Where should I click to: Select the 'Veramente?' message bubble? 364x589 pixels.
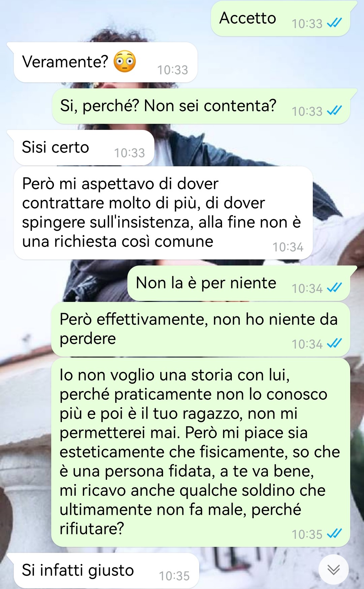click(x=105, y=62)
